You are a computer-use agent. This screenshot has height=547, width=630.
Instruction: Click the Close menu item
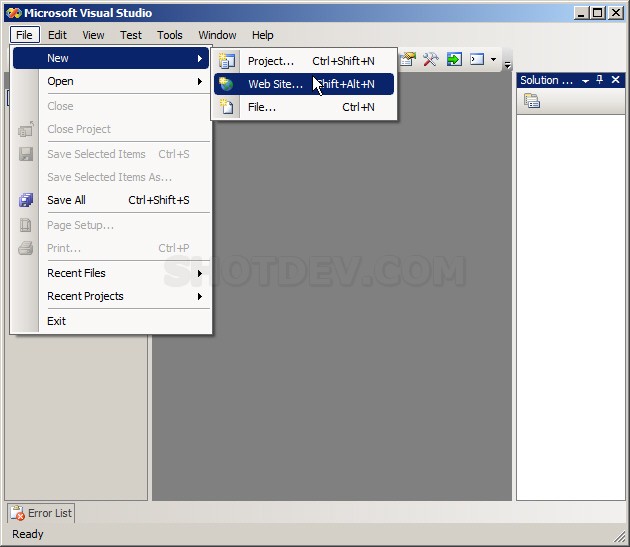[111, 107]
